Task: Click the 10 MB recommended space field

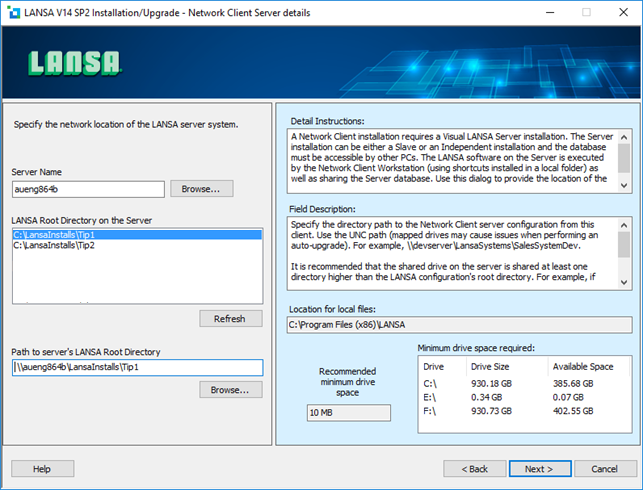Action: 349,413
